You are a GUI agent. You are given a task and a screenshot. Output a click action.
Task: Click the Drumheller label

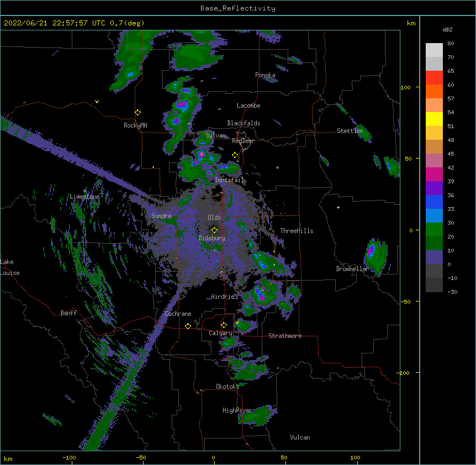coord(352,269)
